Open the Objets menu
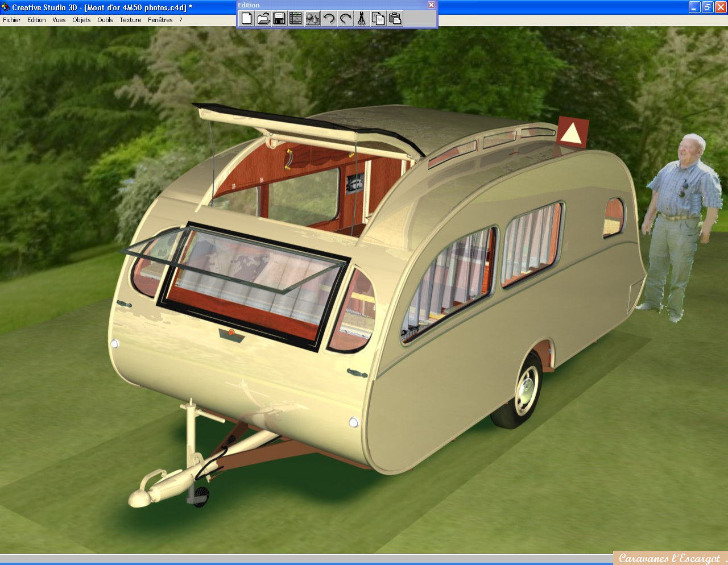 [x=81, y=20]
